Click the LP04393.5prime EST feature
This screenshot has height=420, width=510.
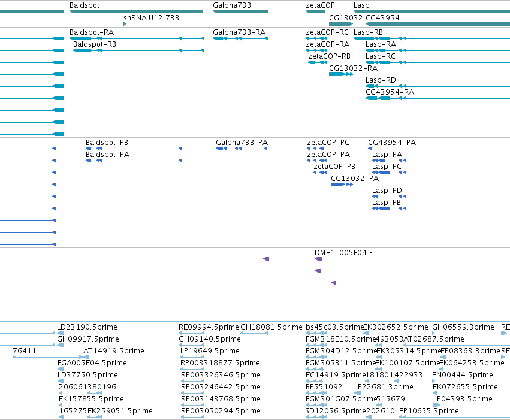click(437, 405)
